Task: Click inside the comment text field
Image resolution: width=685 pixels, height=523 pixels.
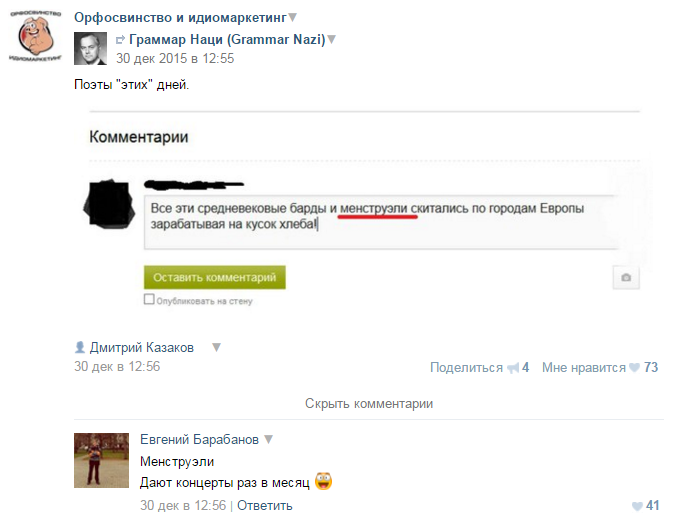Action: tap(381, 222)
